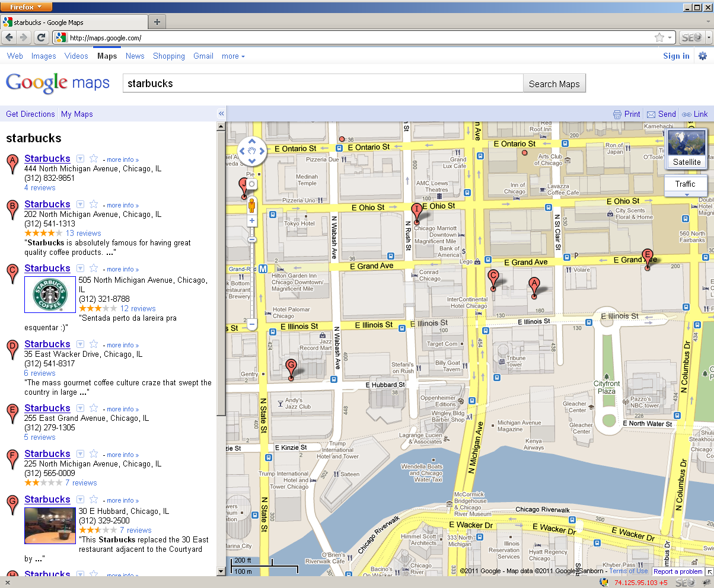The height and width of the screenshot is (588, 714).
Task: Click '13 reviews' link
Action: (x=84, y=233)
